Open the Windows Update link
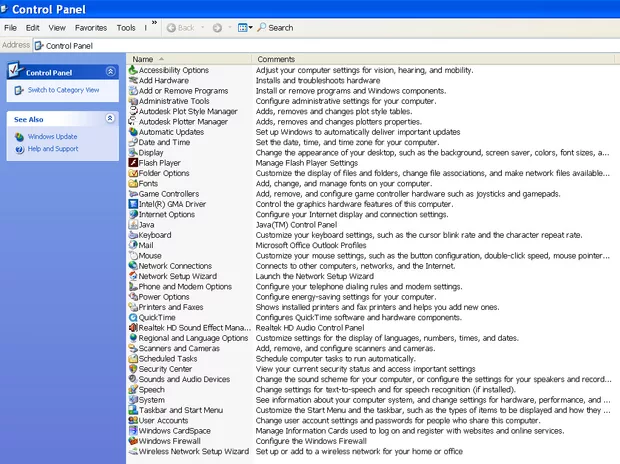This screenshot has width=620, height=464. coord(52,136)
